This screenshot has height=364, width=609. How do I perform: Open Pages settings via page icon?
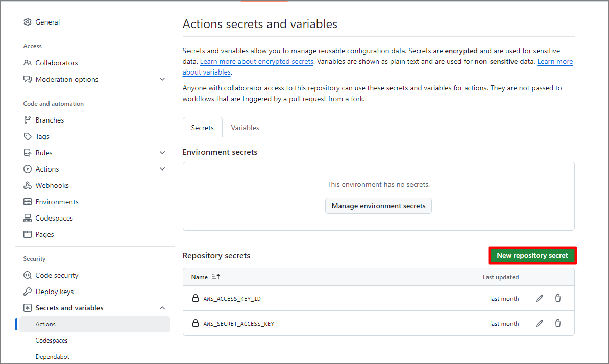(27, 234)
